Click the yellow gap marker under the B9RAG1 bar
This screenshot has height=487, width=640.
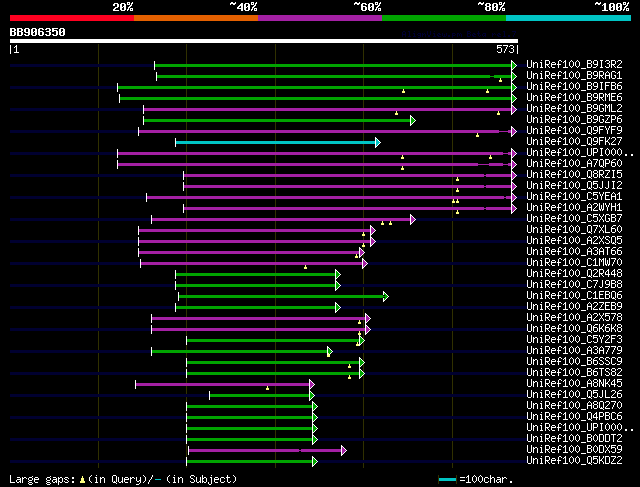tap(500, 80)
